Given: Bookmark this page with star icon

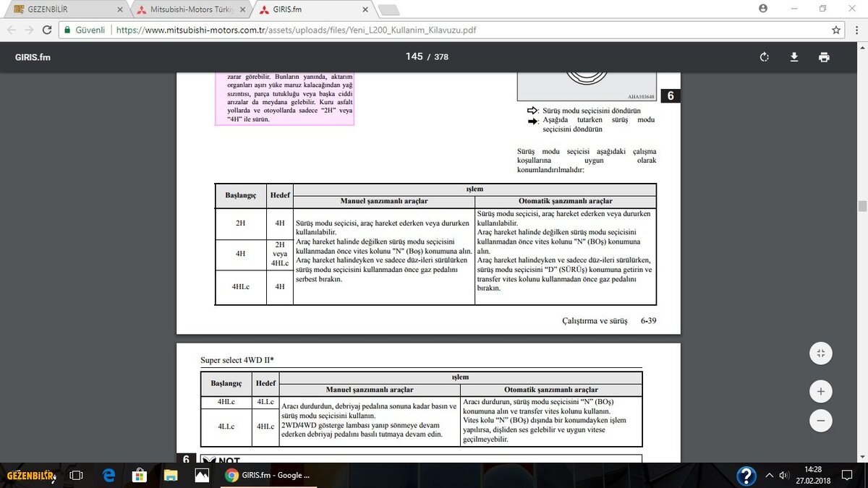Looking at the screenshot, I should pyautogui.click(x=836, y=30).
